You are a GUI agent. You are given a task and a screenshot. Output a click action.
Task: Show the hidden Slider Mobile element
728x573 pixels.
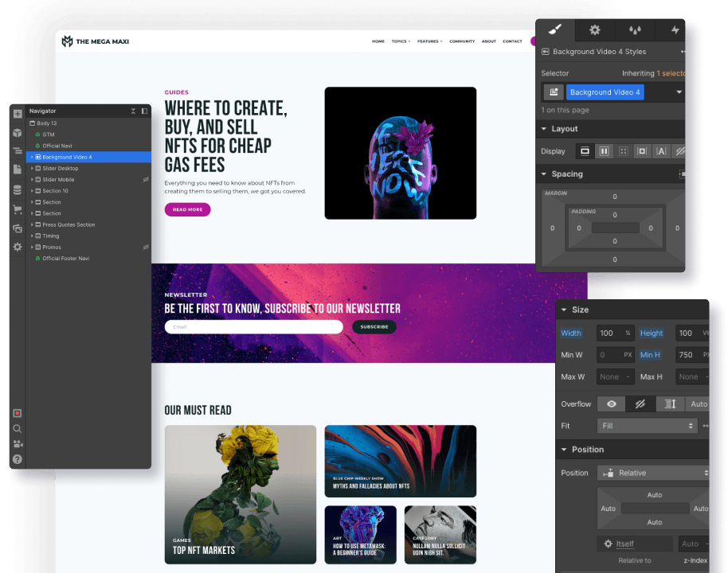pos(144,179)
